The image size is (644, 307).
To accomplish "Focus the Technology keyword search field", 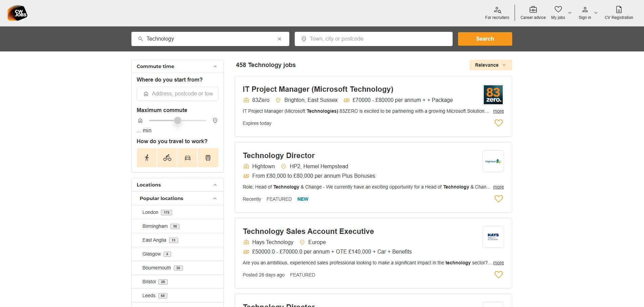I will tap(210, 39).
